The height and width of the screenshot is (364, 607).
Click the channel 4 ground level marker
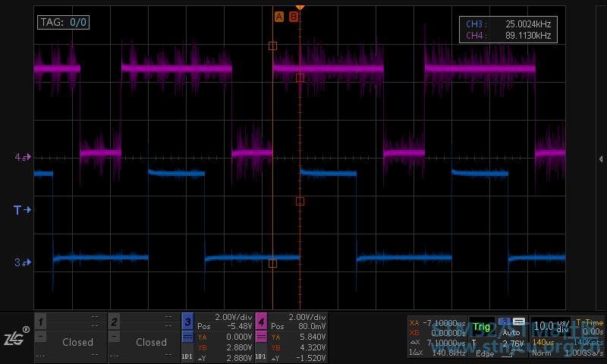(23, 157)
